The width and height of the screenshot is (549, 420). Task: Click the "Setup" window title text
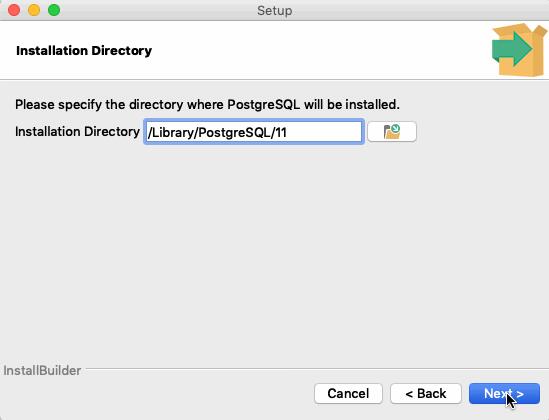click(x=274, y=10)
